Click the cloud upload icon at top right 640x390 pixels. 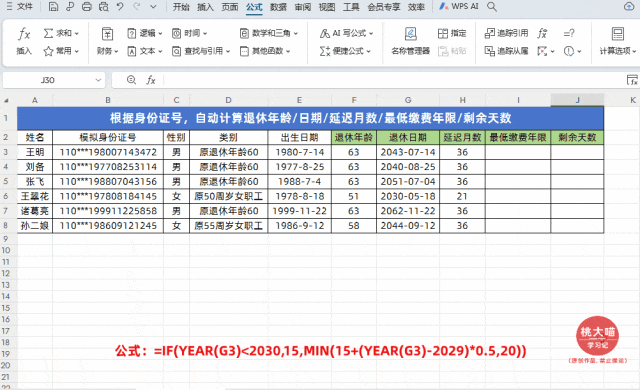[x=629, y=7]
